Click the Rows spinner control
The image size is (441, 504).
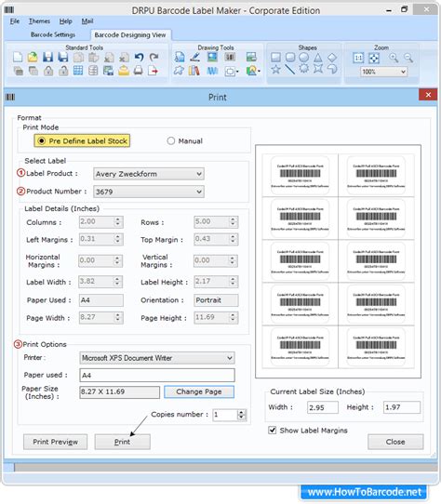pyautogui.click(x=233, y=221)
